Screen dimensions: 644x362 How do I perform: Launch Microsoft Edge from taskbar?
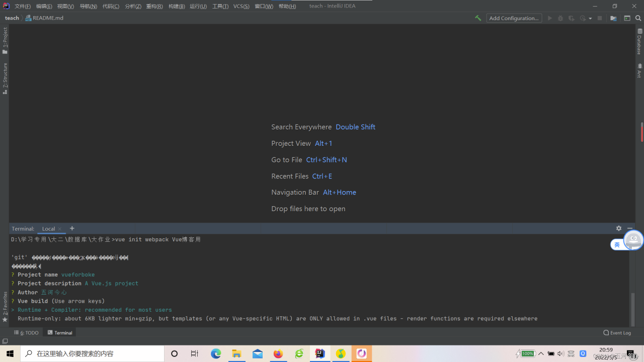(216, 353)
